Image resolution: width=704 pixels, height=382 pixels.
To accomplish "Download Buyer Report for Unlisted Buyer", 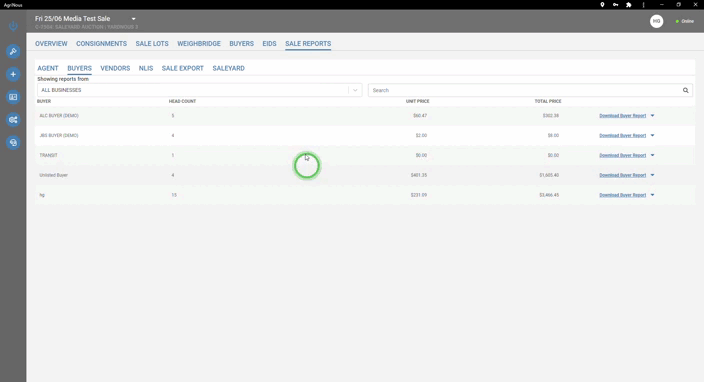I will pos(622,175).
